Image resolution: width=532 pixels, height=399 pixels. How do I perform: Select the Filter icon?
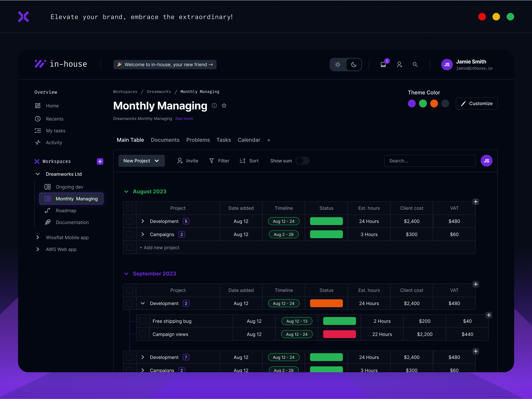211,161
